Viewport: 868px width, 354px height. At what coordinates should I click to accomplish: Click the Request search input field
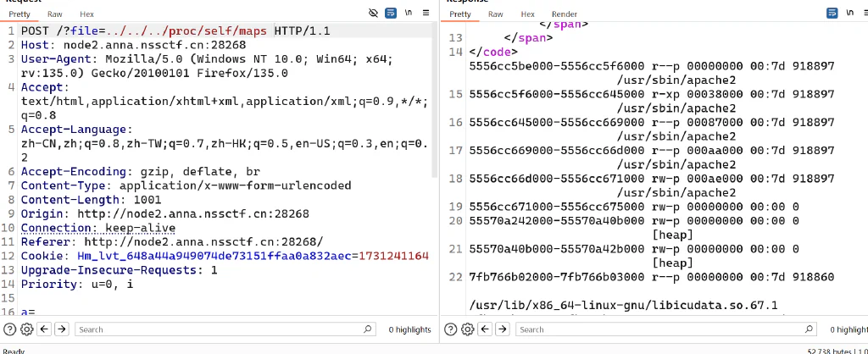coord(225,329)
